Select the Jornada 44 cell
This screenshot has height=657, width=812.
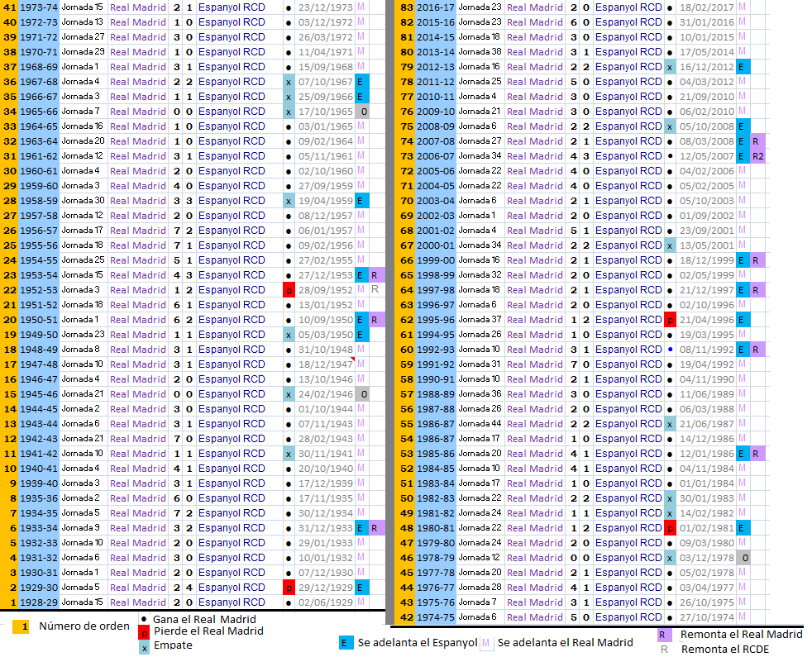(x=480, y=424)
